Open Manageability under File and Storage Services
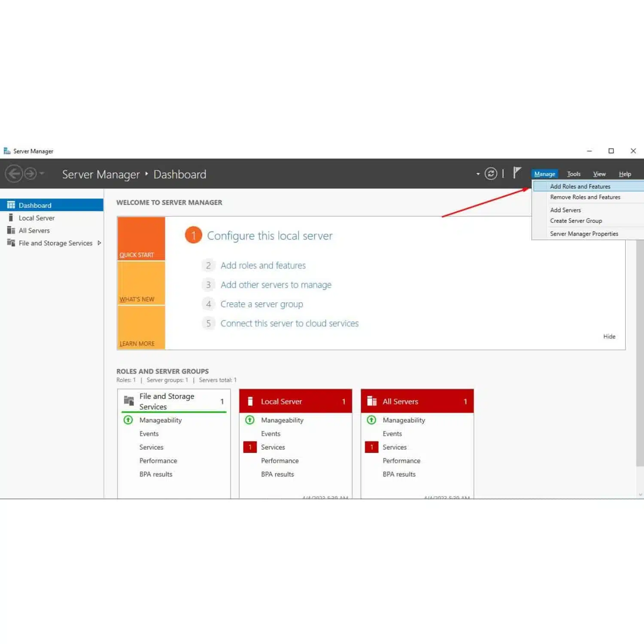 161,420
